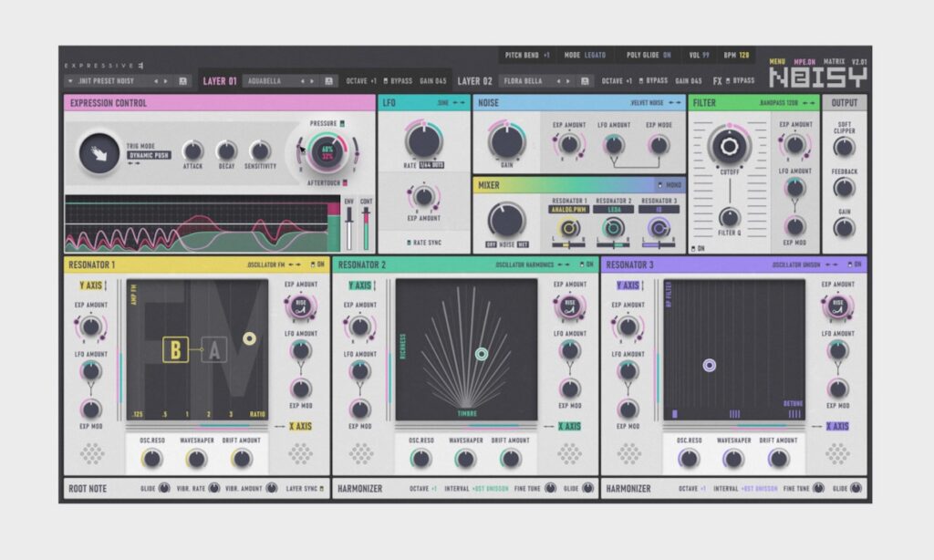Click the Root Note Glide knob

click(164, 488)
